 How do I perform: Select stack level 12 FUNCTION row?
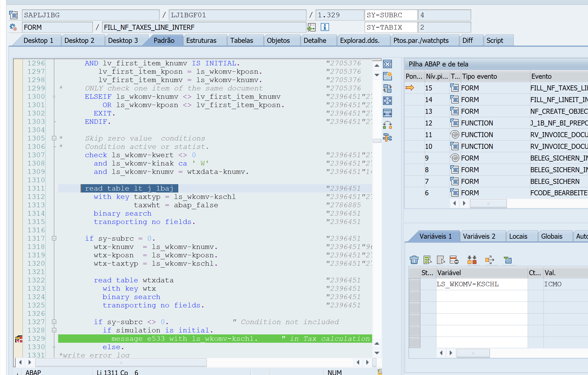click(x=477, y=123)
